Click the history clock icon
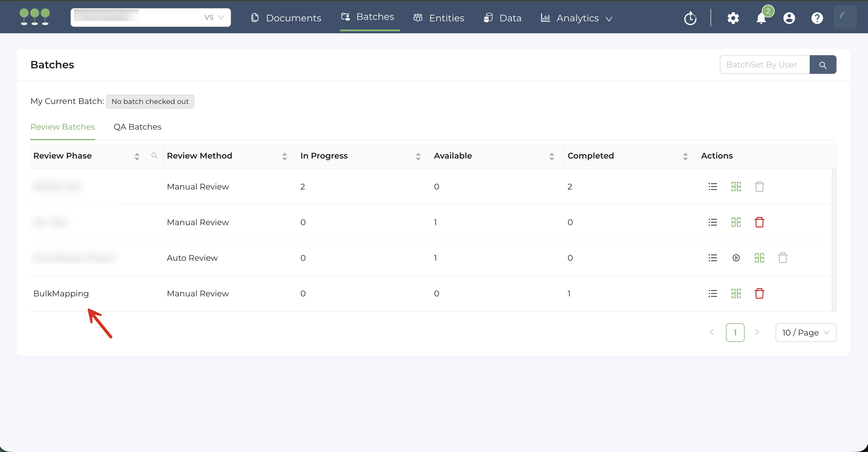868x452 pixels. tap(690, 18)
